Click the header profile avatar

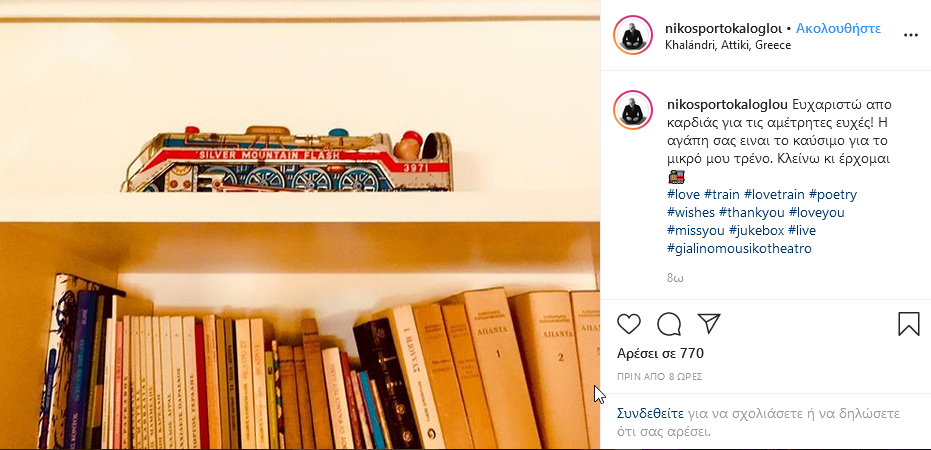tap(633, 36)
